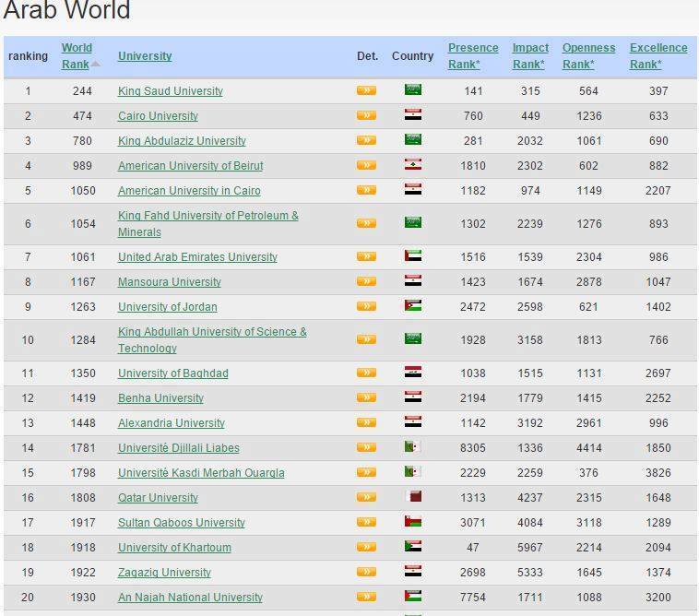
Task: Sort table by World Rank column
Action: [x=77, y=56]
